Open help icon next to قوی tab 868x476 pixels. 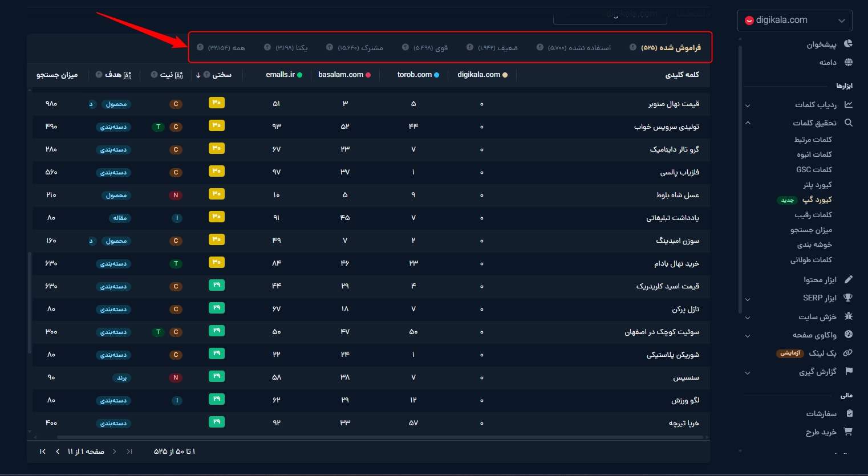point(405,47)
